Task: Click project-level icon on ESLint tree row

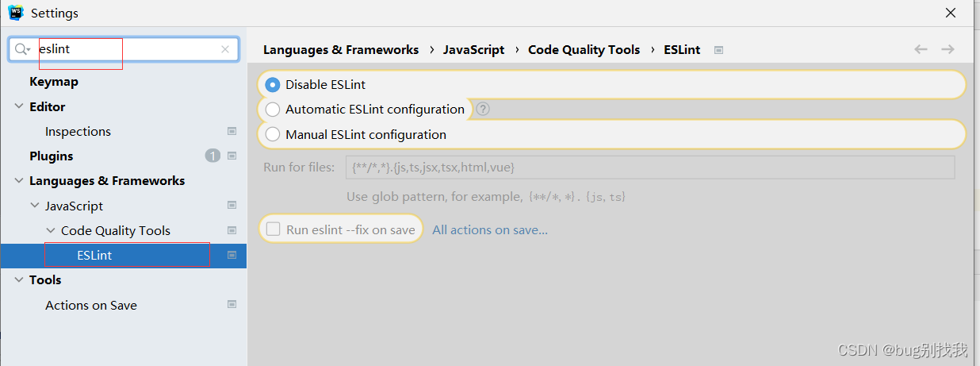Action: 232,255
